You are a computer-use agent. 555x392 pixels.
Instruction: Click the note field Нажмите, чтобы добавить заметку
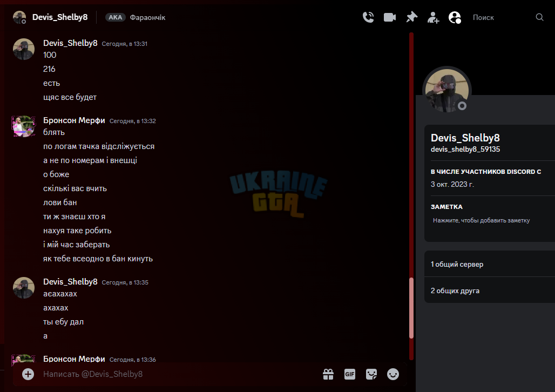pos(482,220)
